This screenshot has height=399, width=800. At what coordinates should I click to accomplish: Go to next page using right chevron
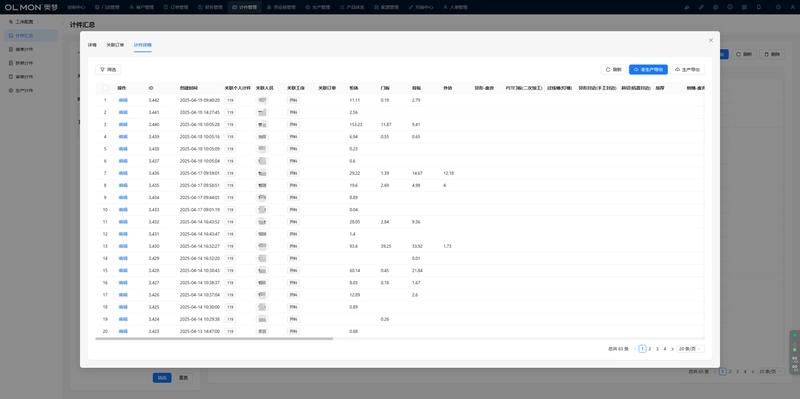pyautogui.click(x=672, y=349)
